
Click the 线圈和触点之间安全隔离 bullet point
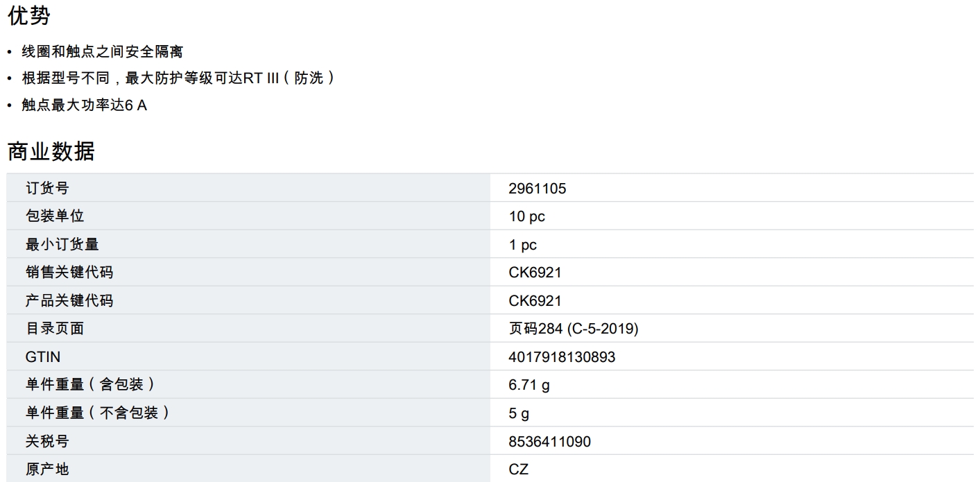click(102, 52)
